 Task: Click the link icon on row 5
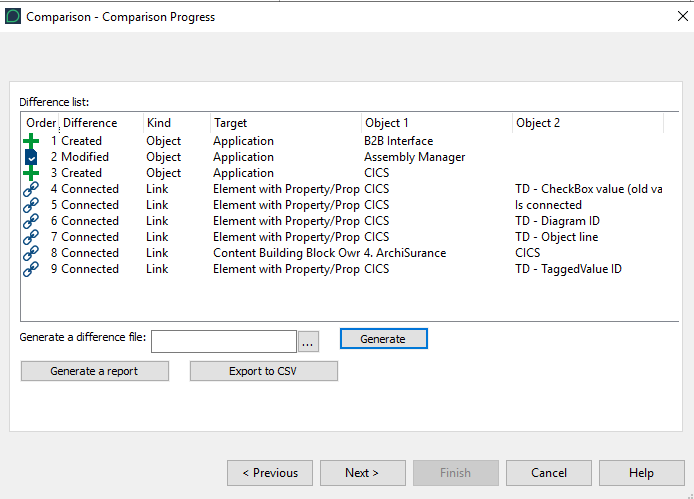(x=31, y=205)
